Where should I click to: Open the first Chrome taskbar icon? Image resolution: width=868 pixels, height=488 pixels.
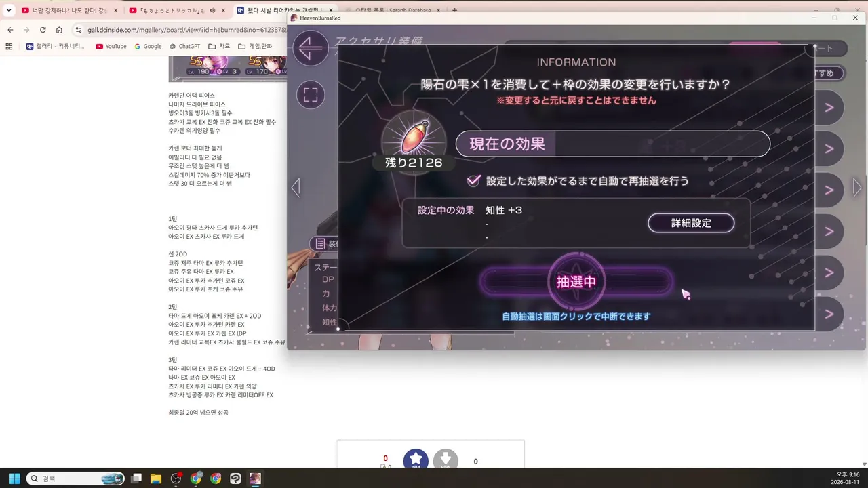196,479
